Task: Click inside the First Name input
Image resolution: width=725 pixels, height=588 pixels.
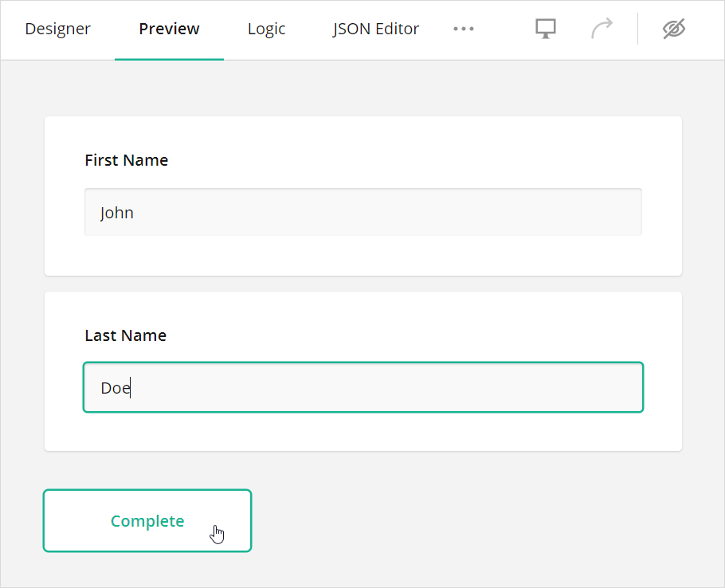Action: coord(362,212)
